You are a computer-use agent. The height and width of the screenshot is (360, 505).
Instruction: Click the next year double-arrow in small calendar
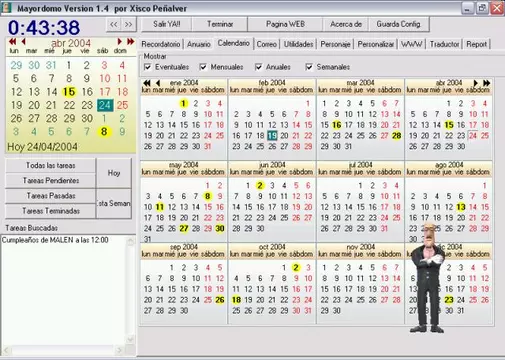130,42
